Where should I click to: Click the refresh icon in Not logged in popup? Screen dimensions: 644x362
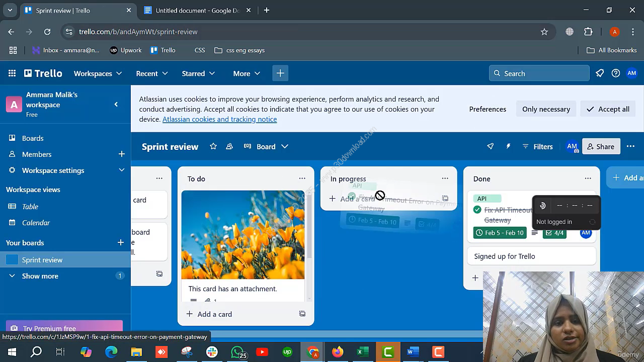592,222
